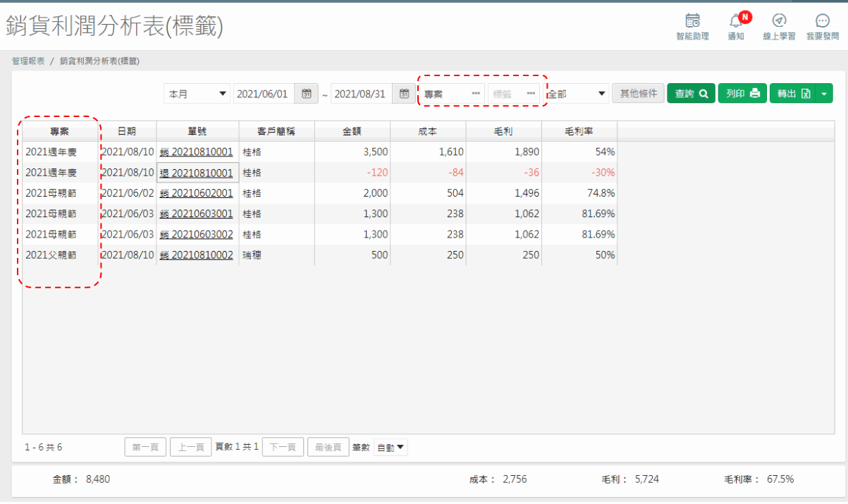Open order link 銷 20210810001

(196, 152)
